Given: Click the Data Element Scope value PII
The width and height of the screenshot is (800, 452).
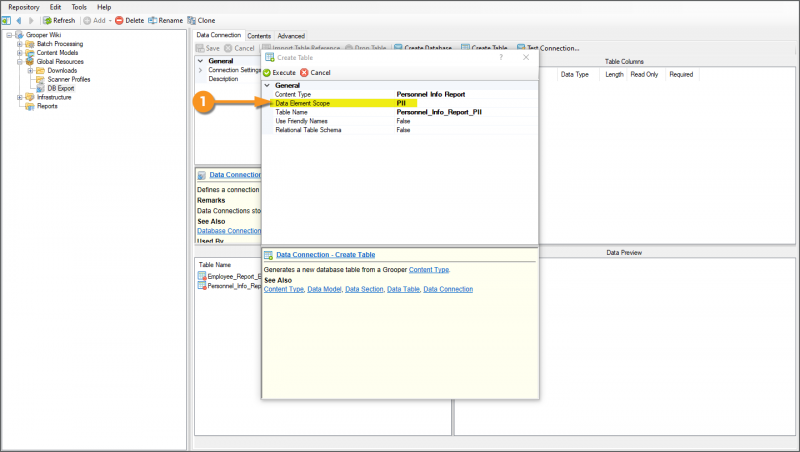Looking at the screenshot, I should coord(401,103).
